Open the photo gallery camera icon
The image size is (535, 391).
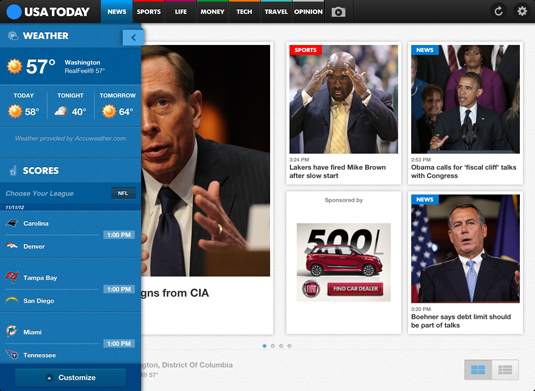(x=338, y=12)
